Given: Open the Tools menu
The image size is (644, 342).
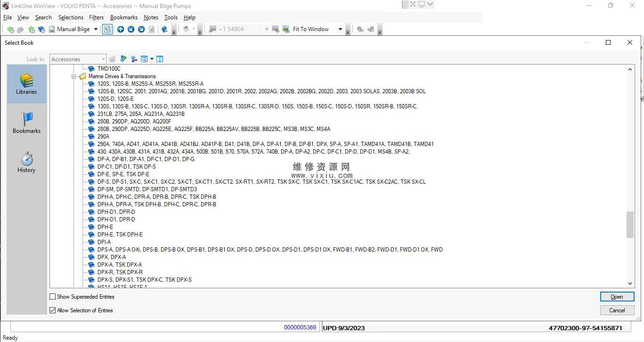Looking at the screenshot, I should (171, 17).
